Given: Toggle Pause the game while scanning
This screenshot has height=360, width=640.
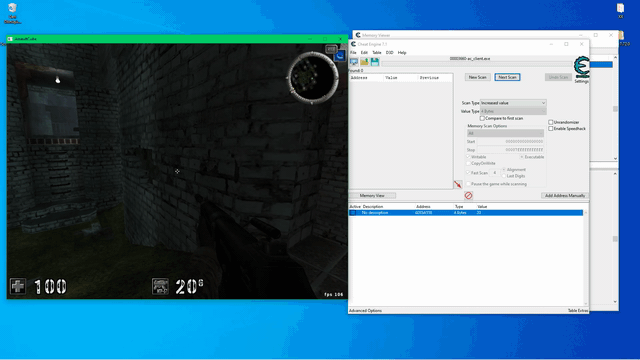Looking at the screenshot, I should click(x=469, y=184).
